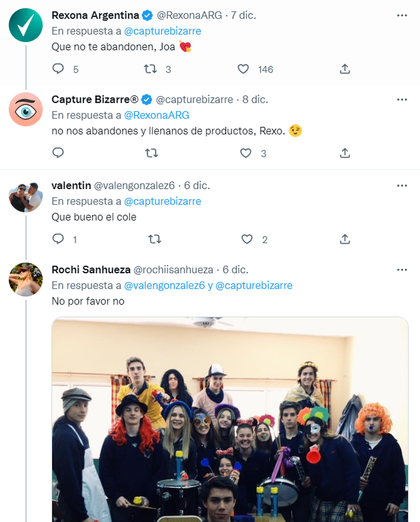Open more options on Rochi Sanhueza's tweet
The height and width of the screenshot is (522, 420).
(402, 270)
